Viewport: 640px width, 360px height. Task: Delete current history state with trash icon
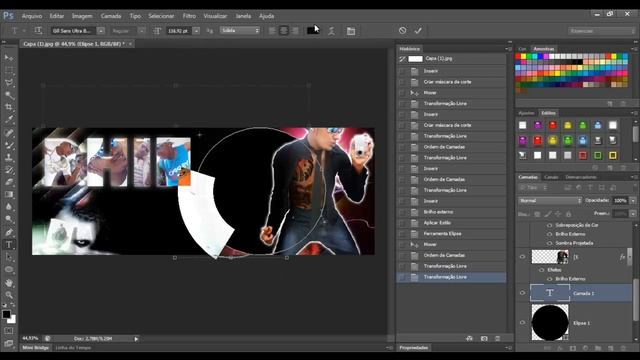pyautogui.click(x=498, y=338)
